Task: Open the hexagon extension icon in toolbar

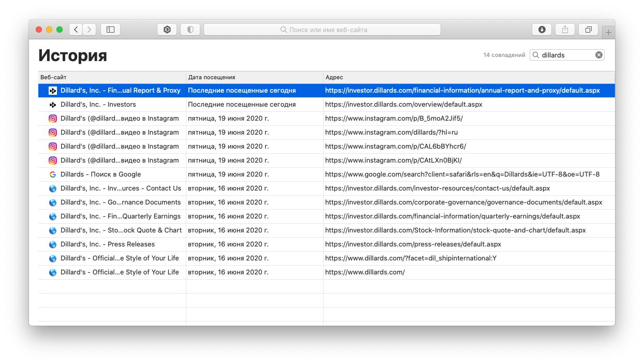Action: point(167,30)
